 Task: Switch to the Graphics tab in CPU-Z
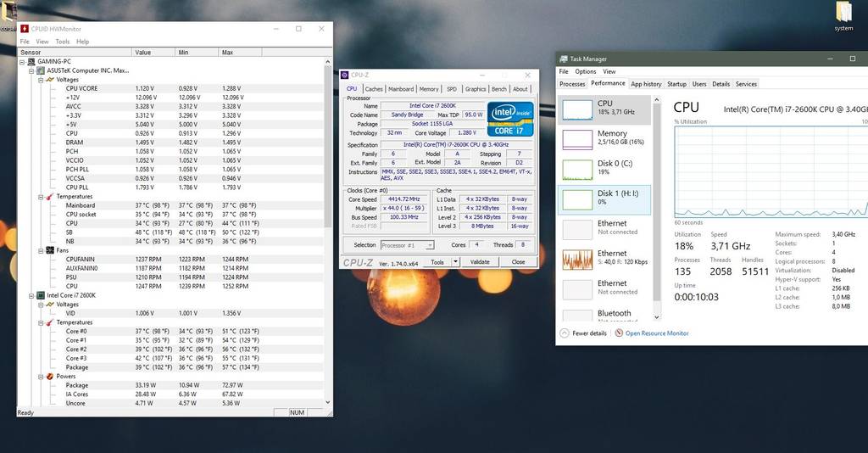[475, 89]
